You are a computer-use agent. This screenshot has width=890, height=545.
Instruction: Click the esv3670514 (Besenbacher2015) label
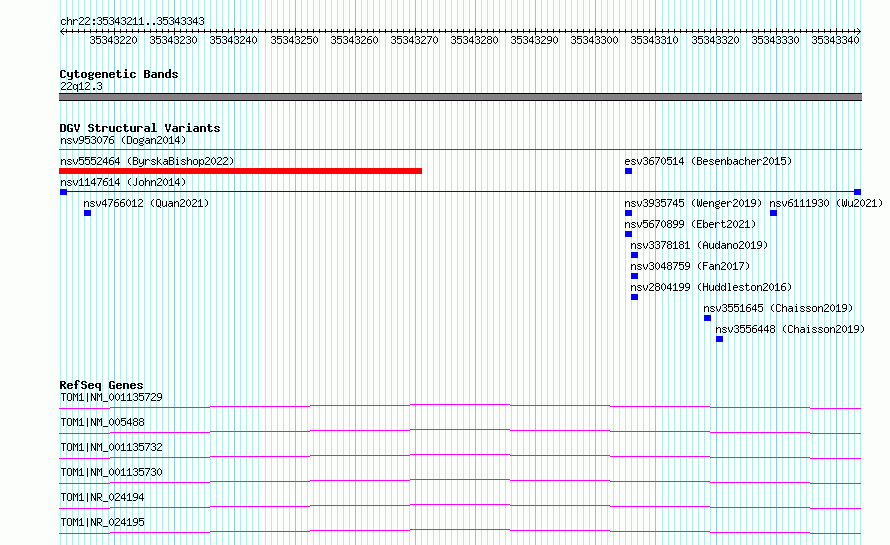pyautogui.click(x=708, y=161)
